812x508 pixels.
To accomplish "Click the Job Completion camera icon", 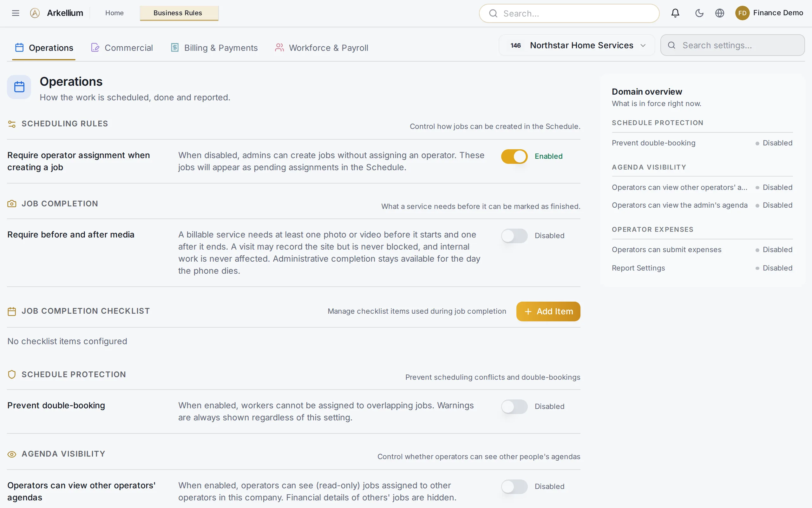I will (12, 204).
